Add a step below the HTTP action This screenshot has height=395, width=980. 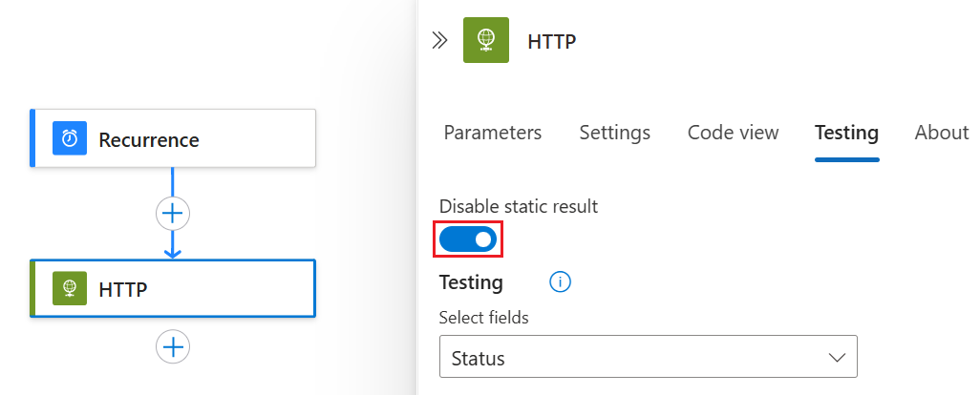click(173, 346)
